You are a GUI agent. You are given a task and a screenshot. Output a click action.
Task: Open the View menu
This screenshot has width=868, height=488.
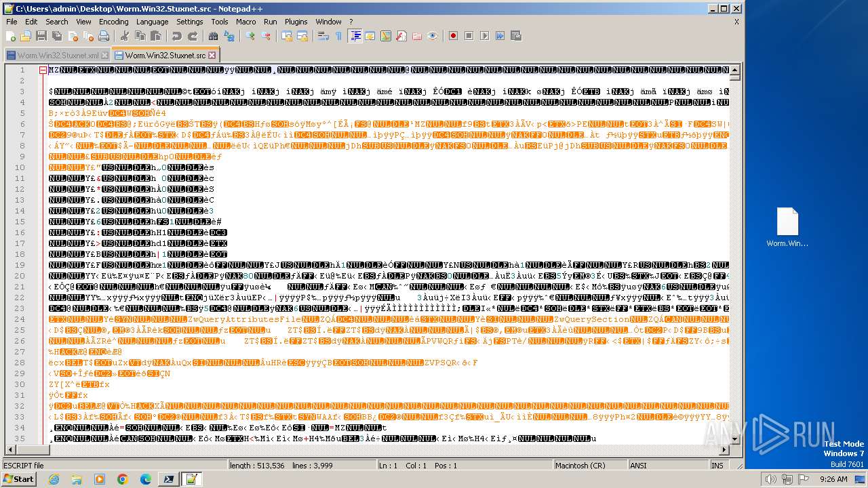click(x=83, y=22)
